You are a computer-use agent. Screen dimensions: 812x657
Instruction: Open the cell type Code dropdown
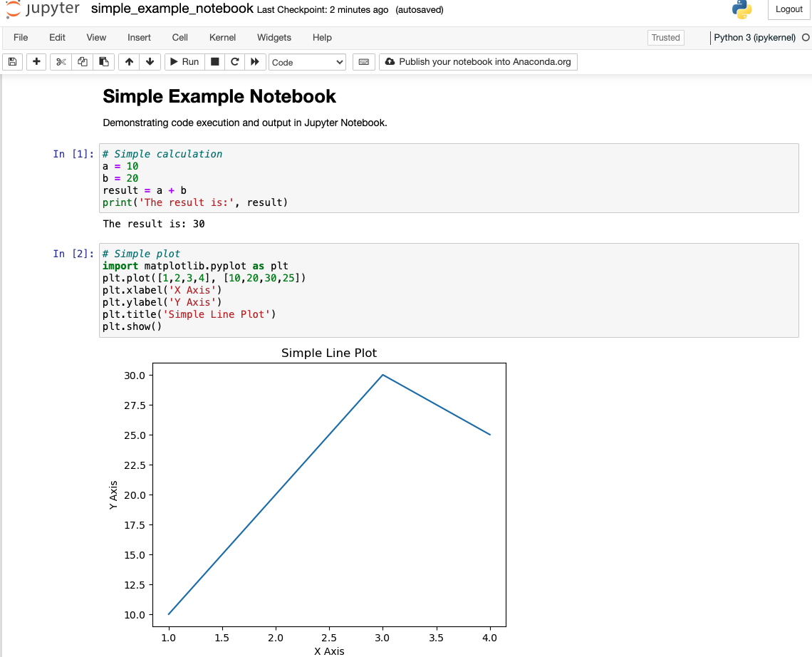click(307, 62)
